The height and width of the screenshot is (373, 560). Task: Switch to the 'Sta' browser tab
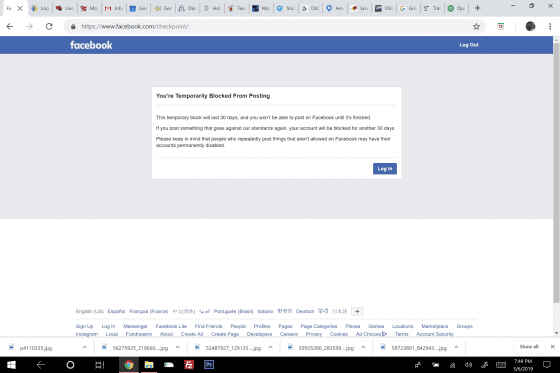point(285,8)
